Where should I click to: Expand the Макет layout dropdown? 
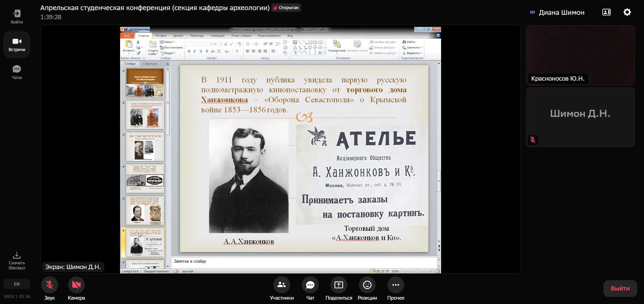pos(167,42)
